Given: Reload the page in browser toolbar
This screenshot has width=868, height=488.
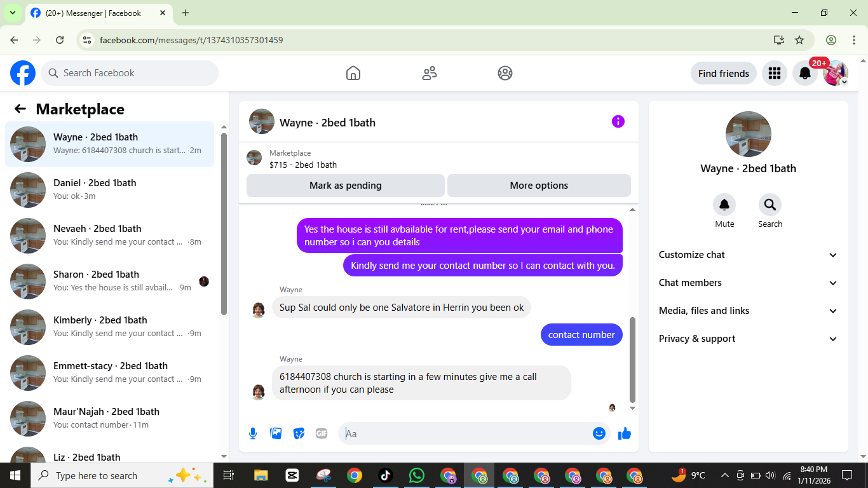Looking at the screenshot, I should coord(60,40).
